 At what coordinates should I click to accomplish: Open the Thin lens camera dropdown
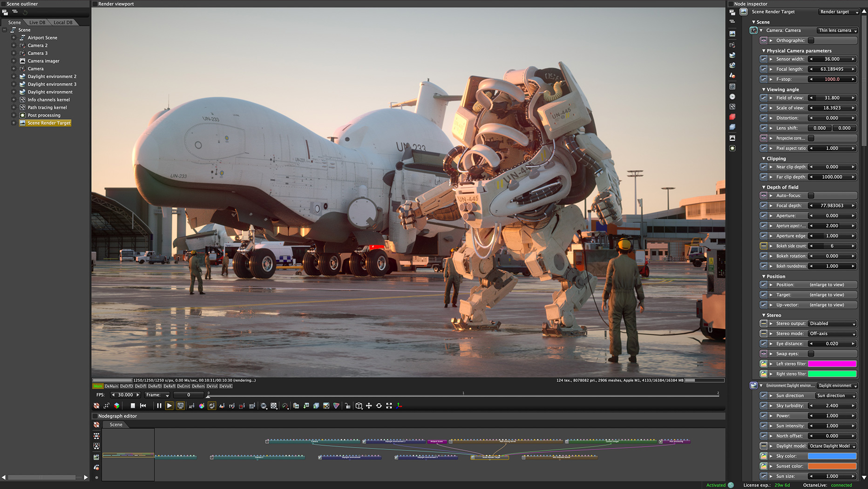[x=837, y=30]
